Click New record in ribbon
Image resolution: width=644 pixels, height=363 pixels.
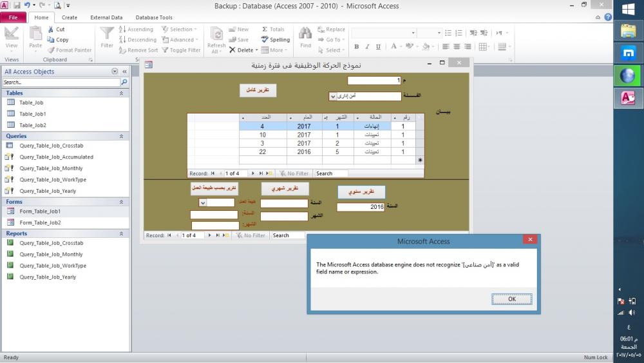pyautogui.click(x=239, y=29)
